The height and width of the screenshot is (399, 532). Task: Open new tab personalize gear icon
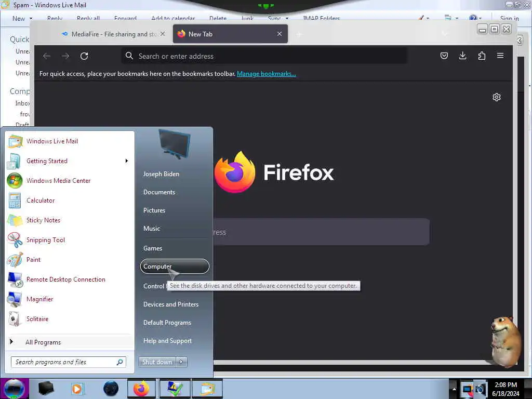point(496,97)
